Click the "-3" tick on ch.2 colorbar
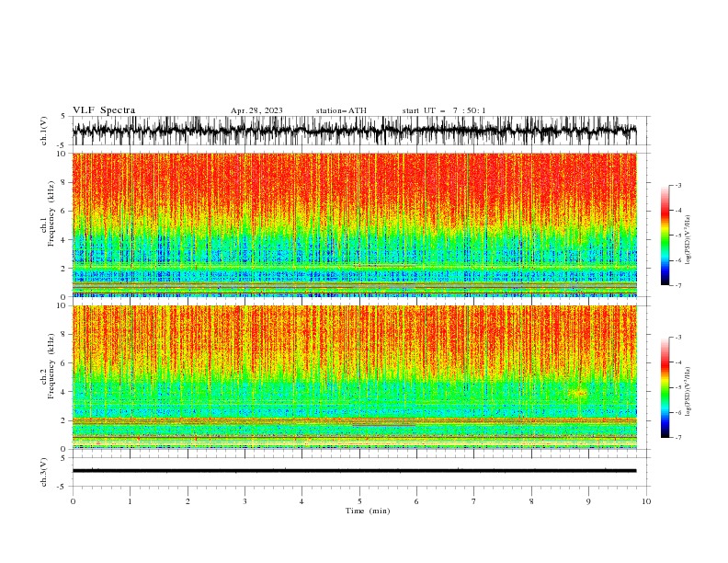Screen dimensions: 728x563 pos(678,338)
